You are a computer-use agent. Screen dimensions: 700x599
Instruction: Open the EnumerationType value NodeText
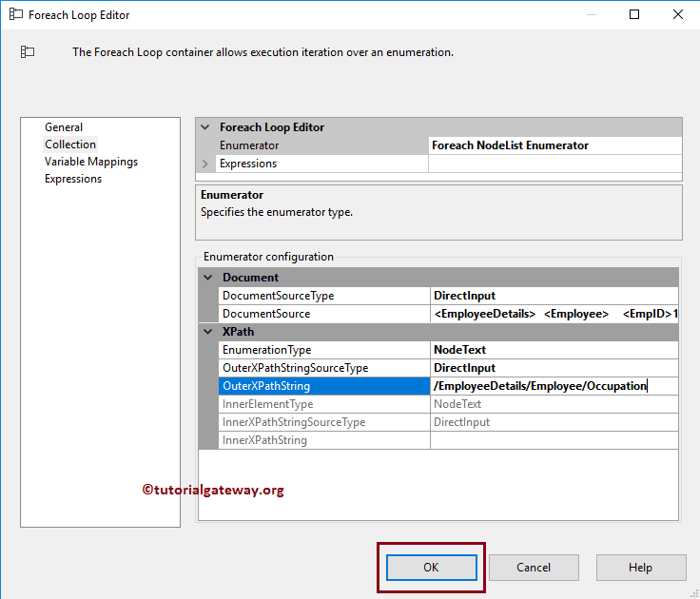tap(554, 350)
